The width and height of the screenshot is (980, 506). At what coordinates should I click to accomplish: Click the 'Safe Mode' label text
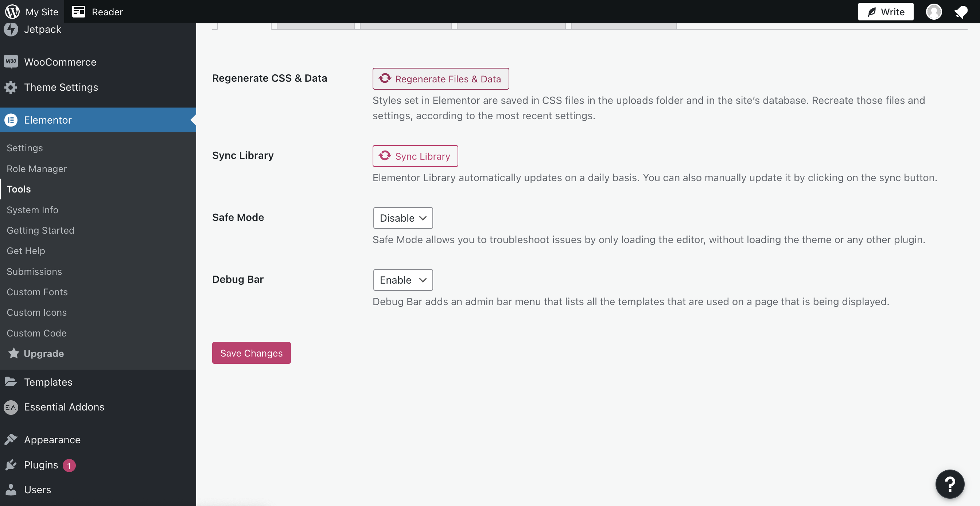pos(238,217)
